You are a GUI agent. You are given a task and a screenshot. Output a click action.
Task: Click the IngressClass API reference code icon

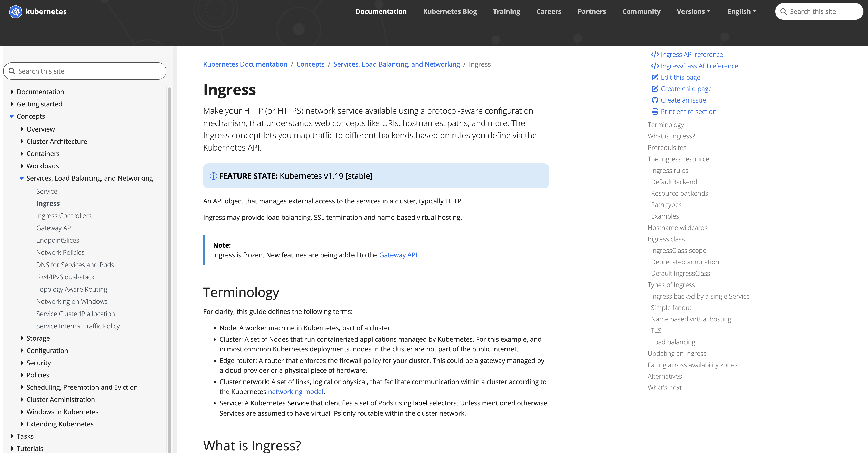click(x=655, y=66)
